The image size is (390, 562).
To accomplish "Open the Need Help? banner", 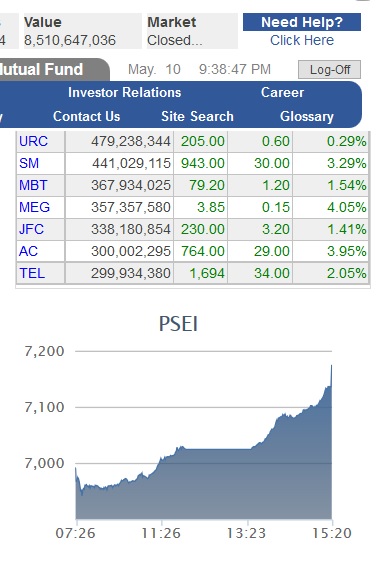I will pyautogui.click(x=302, y=22).
